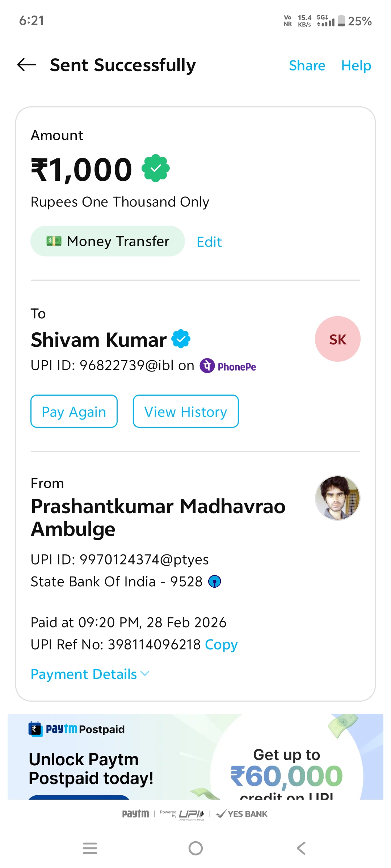This screenshot has height=868, width=391.
Task: Tap the Android system back chevron
Action: [301, 848]
